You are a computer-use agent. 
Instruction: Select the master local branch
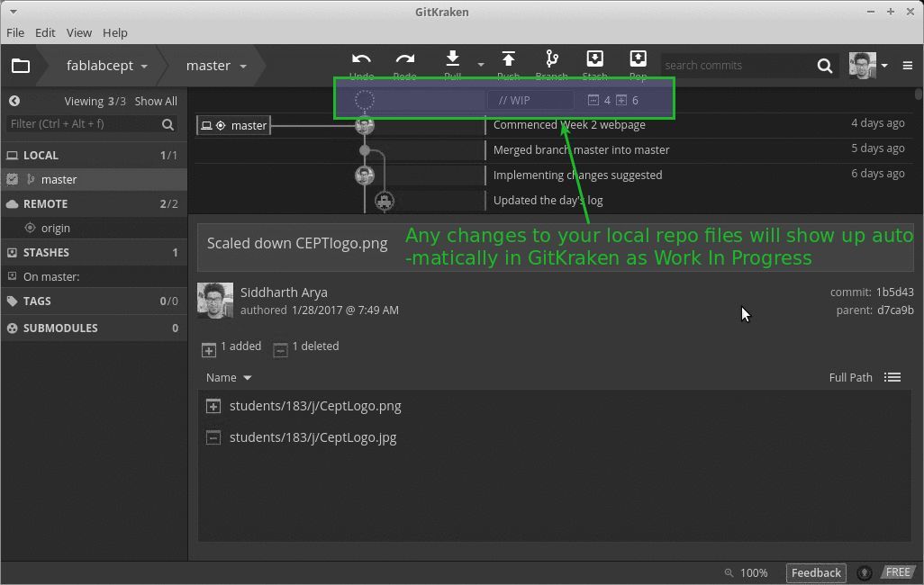pos(94,180)
